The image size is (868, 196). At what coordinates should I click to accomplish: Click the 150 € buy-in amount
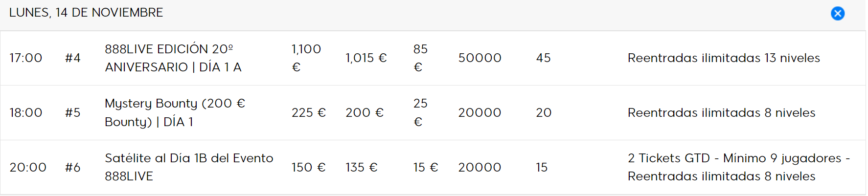point(309,168)
